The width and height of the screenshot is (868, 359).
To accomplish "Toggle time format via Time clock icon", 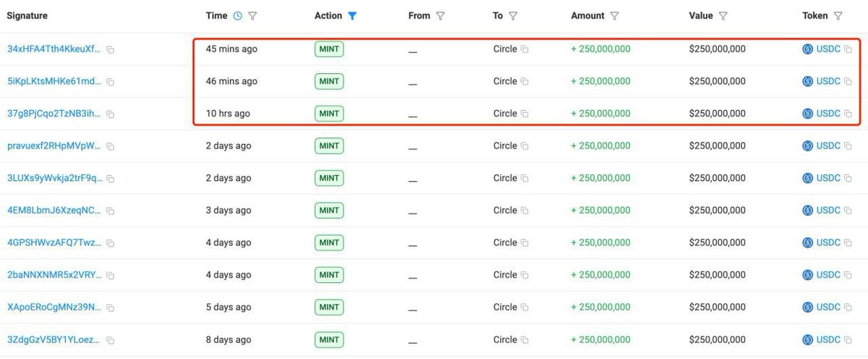I will click(x=237, y=16).
